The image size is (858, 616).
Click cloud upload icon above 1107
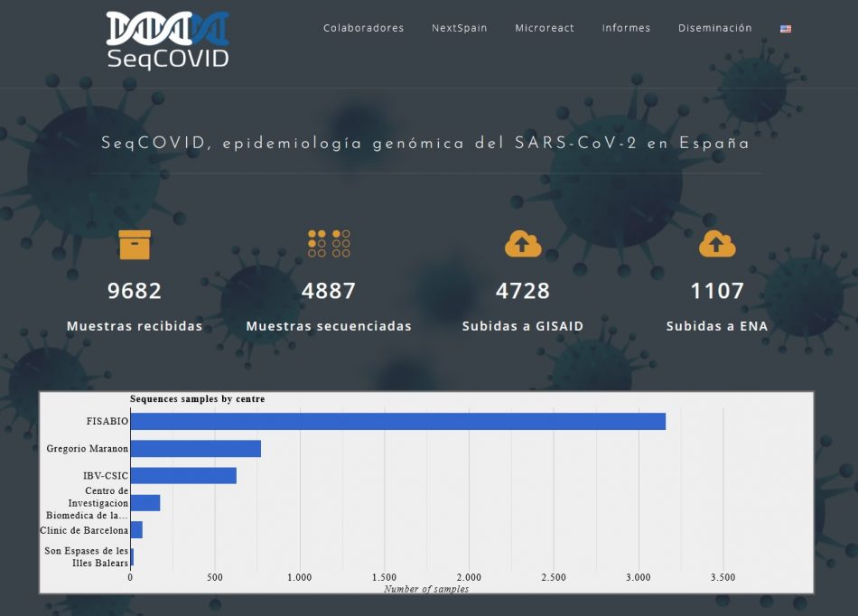[x=717, y=244]
